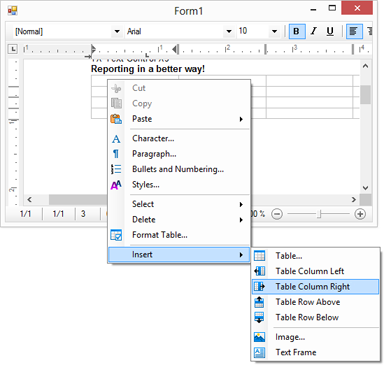Screen dimensions: 384x365
Task: Choose Copy from context menu
Action: point(179,104)
